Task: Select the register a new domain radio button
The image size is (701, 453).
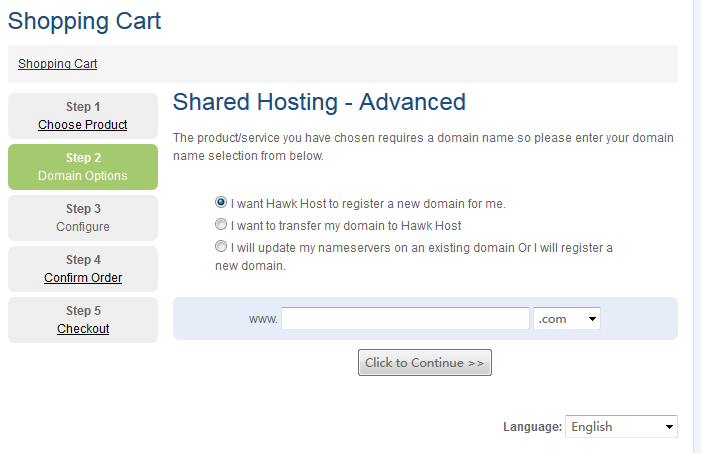Action: (221, 202)
